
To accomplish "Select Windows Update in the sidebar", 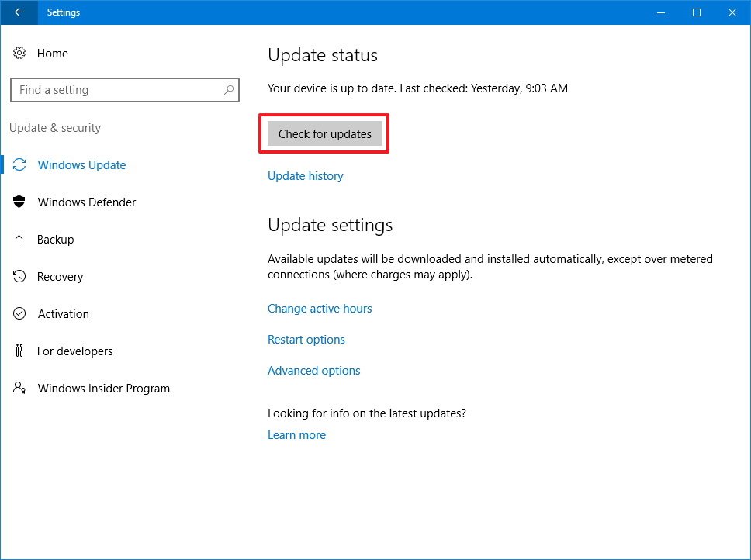I will click(81, 164).
